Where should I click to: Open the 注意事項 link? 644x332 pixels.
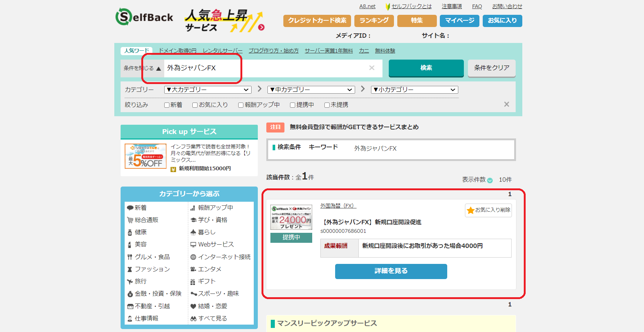click(452, 6)
